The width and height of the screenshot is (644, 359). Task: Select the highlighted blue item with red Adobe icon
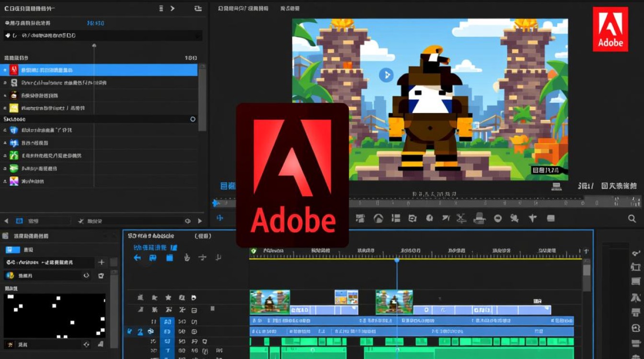pyautogui.click(x=99, y=70)
